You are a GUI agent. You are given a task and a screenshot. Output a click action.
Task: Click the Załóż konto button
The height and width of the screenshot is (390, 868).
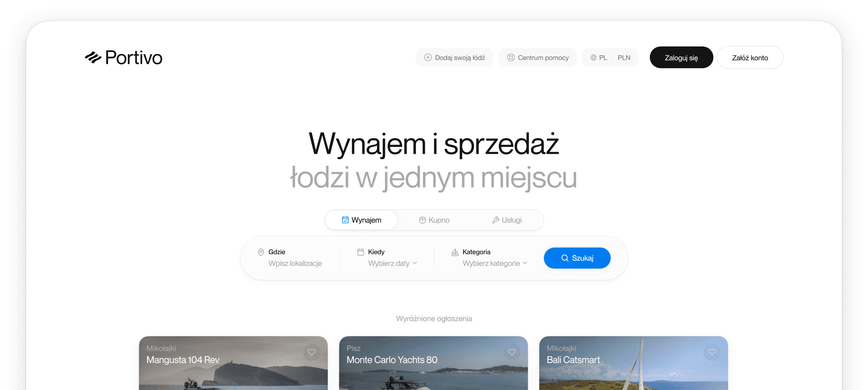(x=750, y=57)
